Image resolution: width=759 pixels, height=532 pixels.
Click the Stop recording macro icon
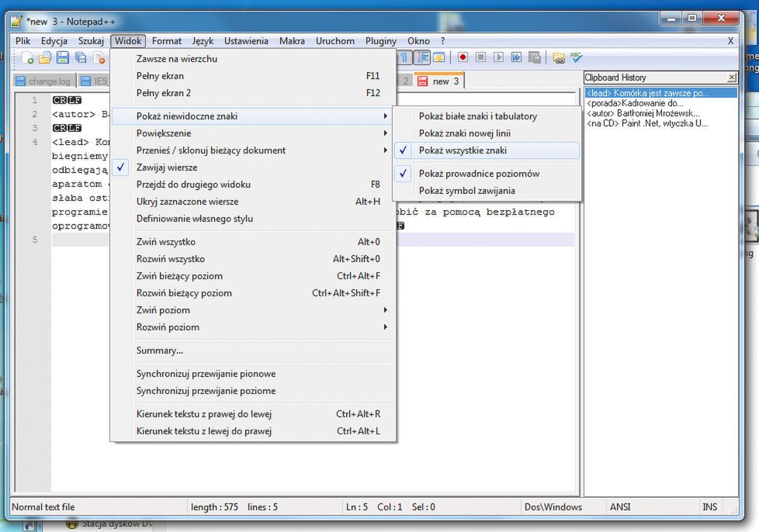[480, 57]
